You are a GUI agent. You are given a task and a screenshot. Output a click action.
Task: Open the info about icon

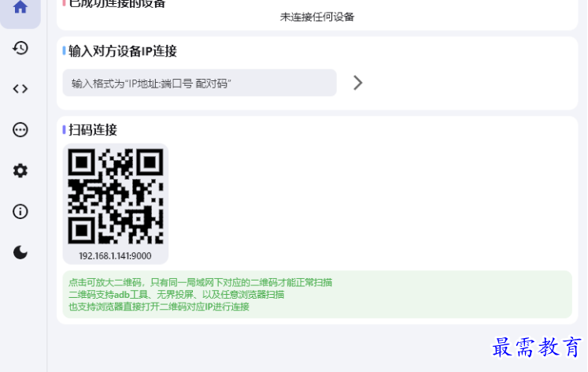tap(20, 212)
